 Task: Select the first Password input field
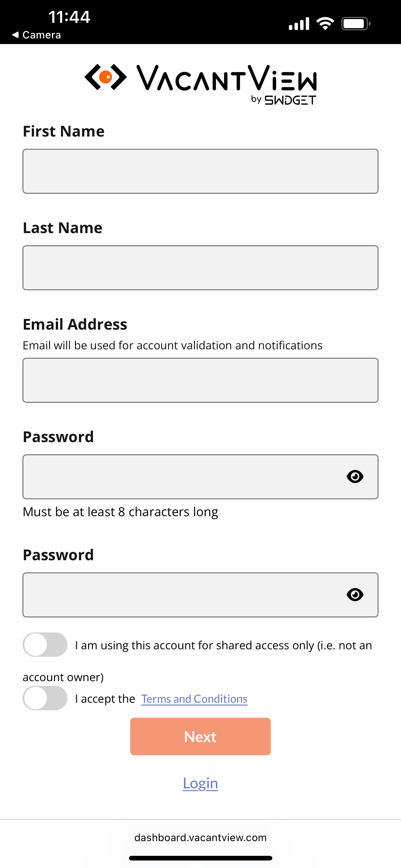click(200, 477)
